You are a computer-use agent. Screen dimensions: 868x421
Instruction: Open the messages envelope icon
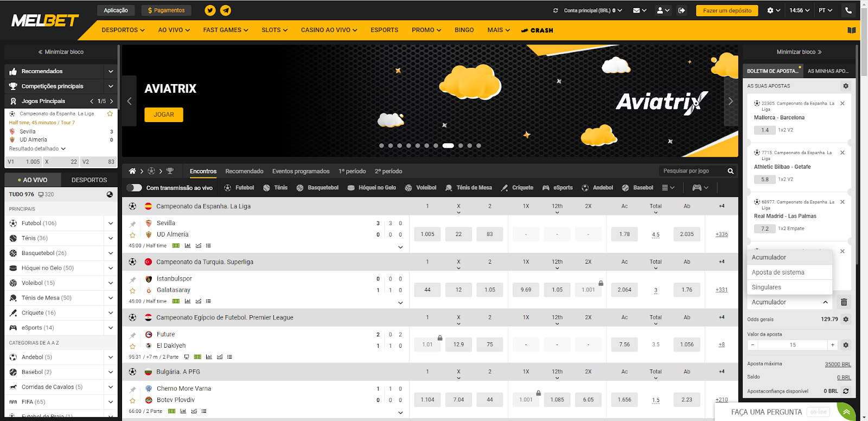[x=636, y=10]
